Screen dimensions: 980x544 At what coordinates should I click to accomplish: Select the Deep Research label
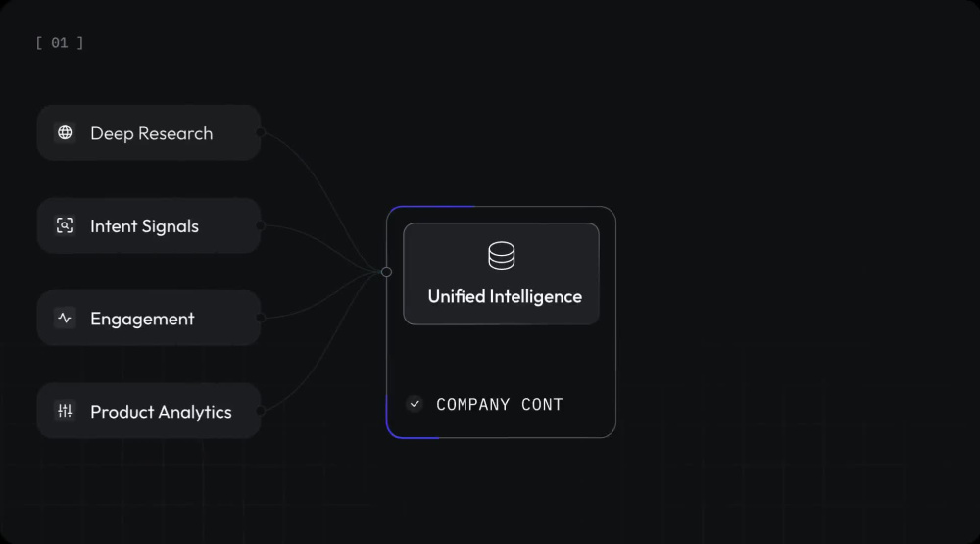(x=151, y=133)
